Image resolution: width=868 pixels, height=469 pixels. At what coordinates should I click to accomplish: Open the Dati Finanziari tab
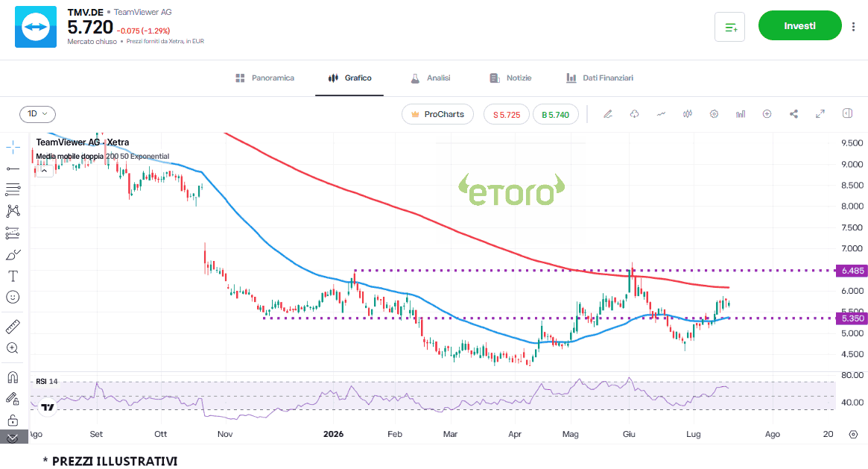600,78
